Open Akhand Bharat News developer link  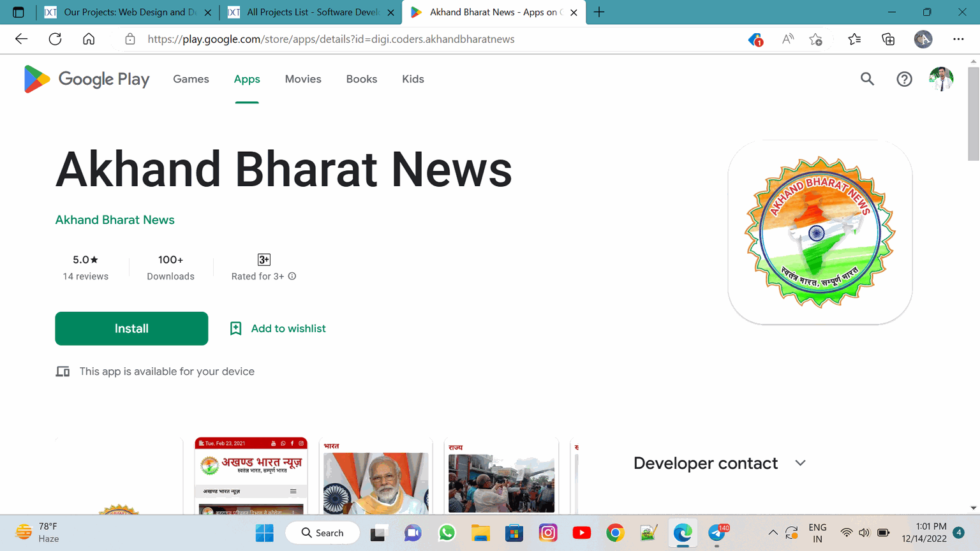tap(115, 220)
